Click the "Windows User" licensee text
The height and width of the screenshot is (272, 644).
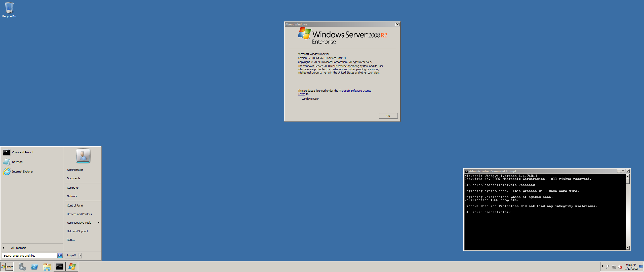pos(310,99)
